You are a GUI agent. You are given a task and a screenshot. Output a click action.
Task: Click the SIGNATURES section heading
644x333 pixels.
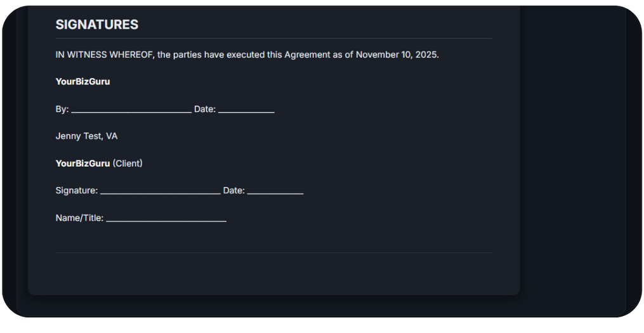click(96, 25)
